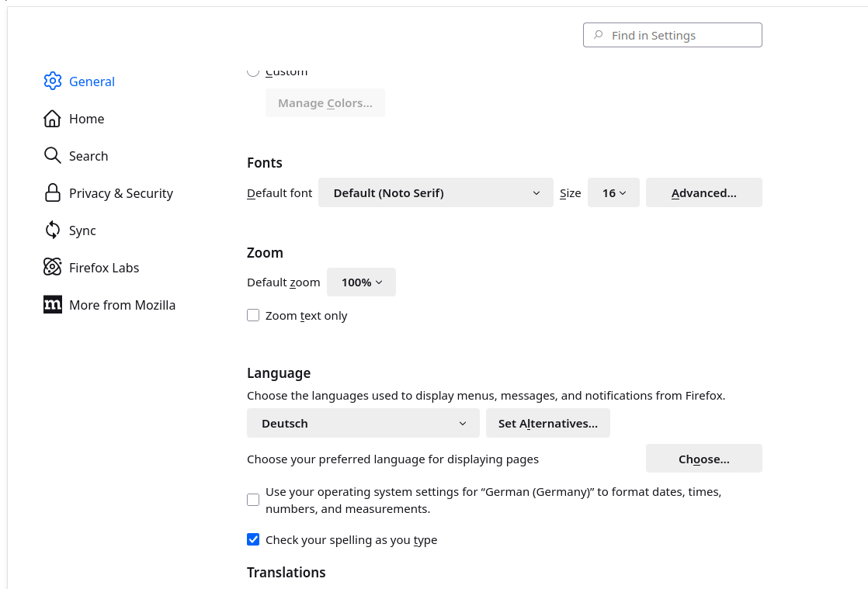Viewport: 868px width, 589px height.
Task: Click the Mozilla logo icon
Action: [x=52, y=304]
